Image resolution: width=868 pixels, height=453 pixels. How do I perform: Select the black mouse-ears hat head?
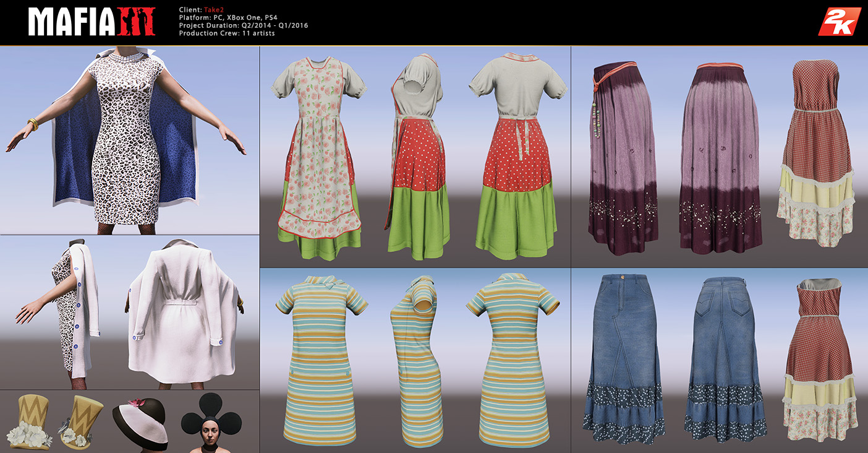[210, 421]
